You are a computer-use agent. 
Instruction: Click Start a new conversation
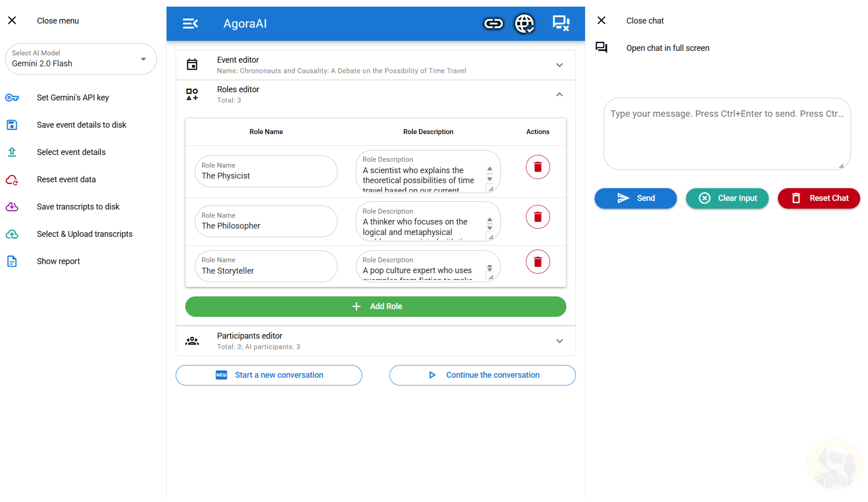(x=269, y=375)
